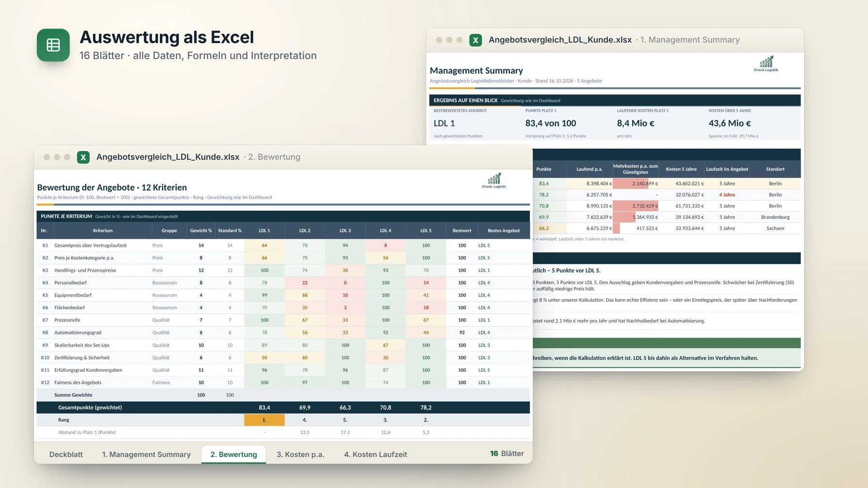Select row 'Preis je Kostenkategorie p.a.'
This screenshot has width=868, height=488.
click(283, 258)
